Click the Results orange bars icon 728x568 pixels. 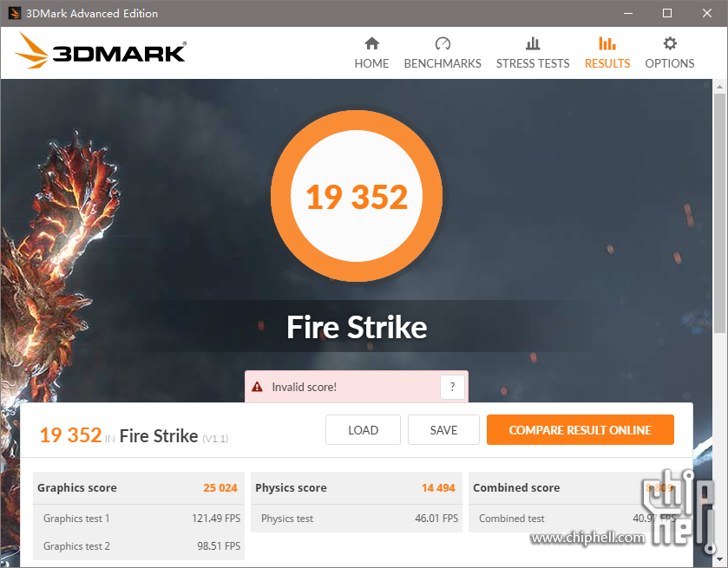607,43
